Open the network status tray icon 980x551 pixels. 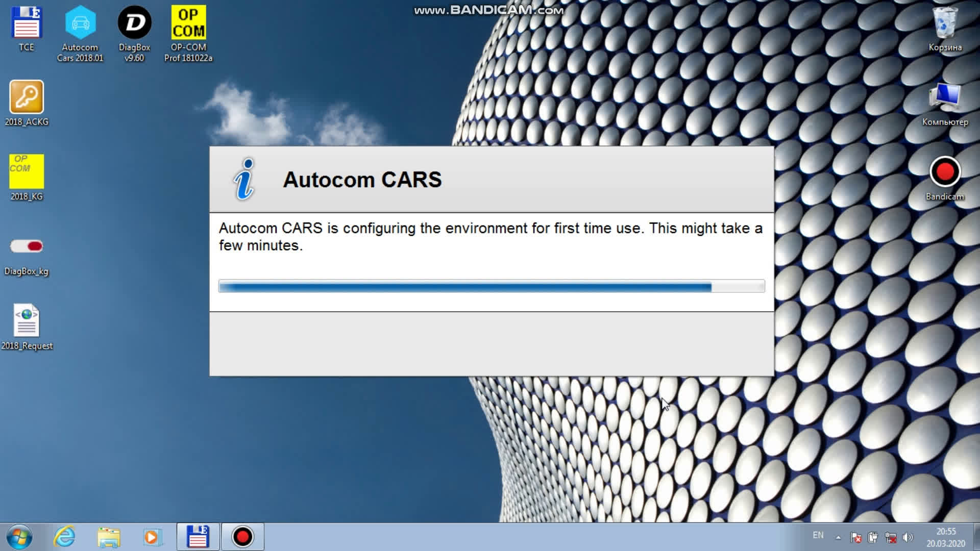[891, 537]
